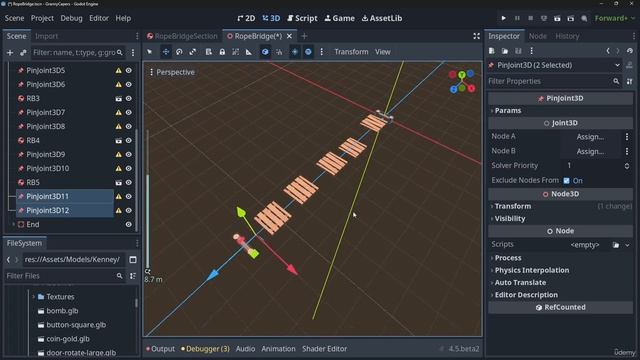Open the Forward+ renderer dropdown
The image size is (640, 360).
(x=614, y=18)
